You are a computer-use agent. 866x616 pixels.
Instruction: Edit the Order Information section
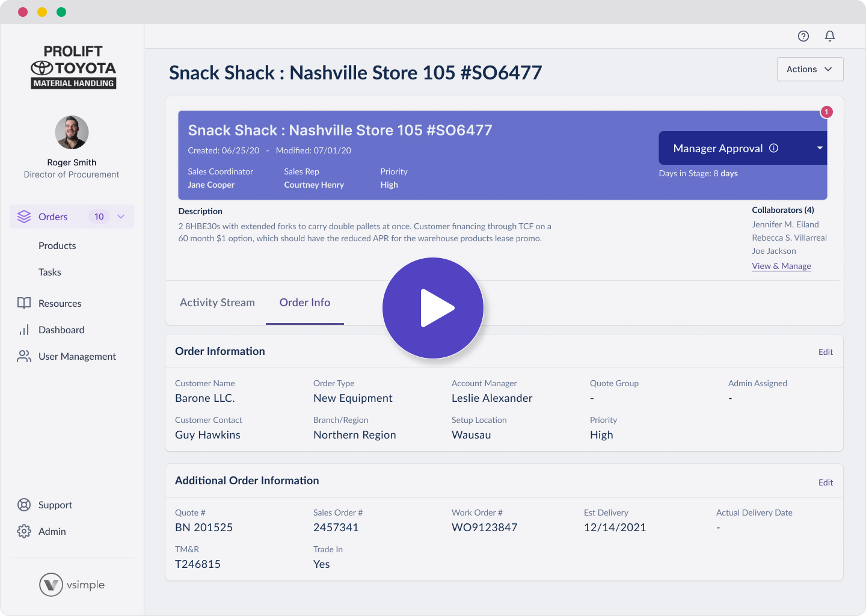(826, 352)
